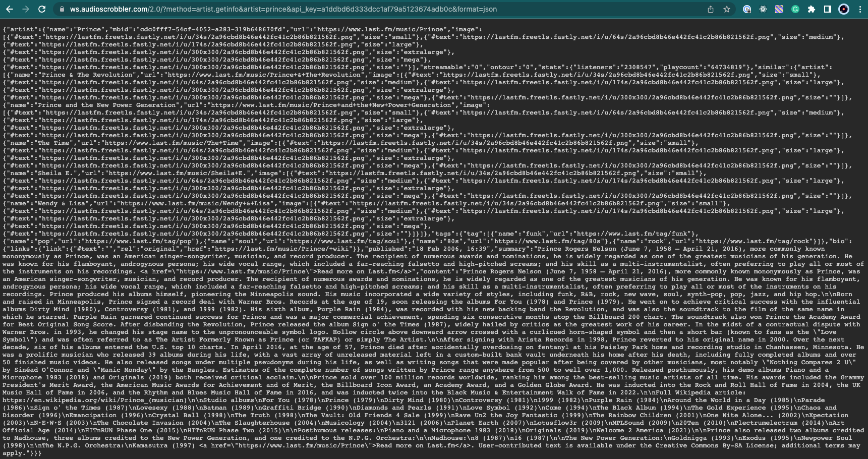868x459 pixels.
Task: Open the Chrome three-dot menu
Action: pyautogui.click(x=860, y=9)
